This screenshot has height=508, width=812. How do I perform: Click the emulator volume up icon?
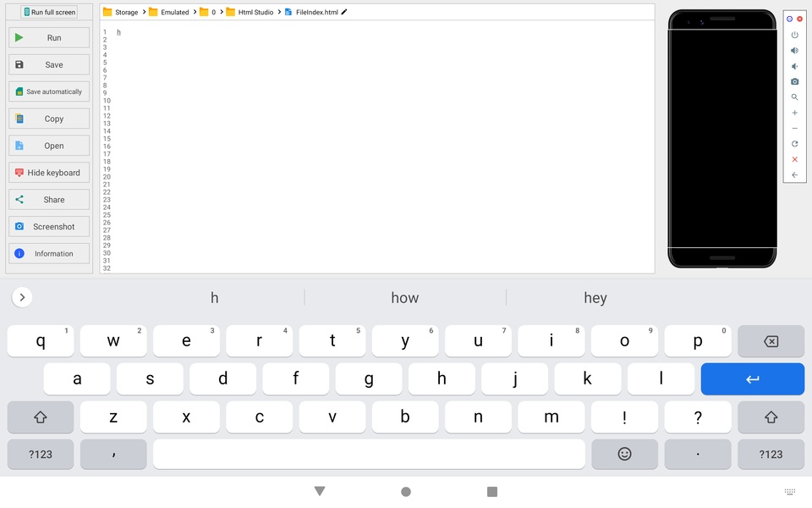[794, 50]
